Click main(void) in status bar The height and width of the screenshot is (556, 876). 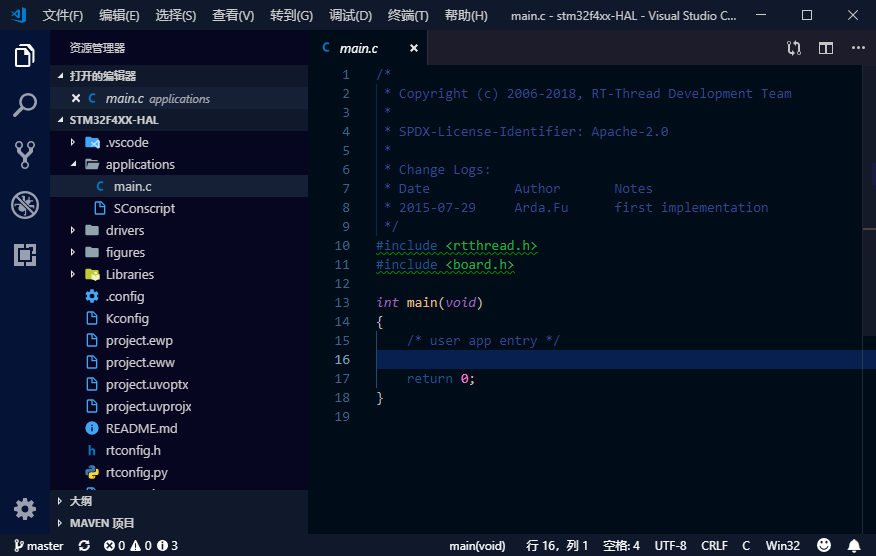(x=477, y=545)
